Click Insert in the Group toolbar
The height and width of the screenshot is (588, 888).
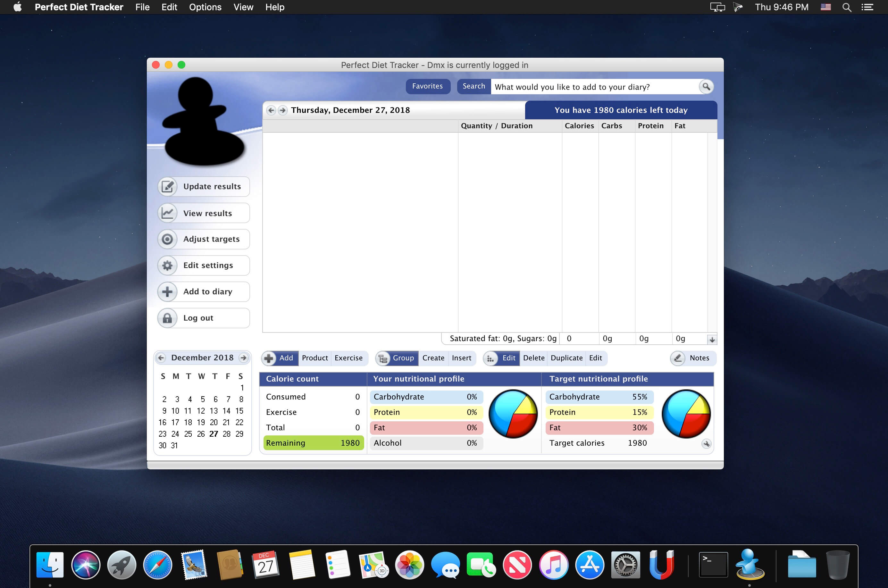[462, 358]
